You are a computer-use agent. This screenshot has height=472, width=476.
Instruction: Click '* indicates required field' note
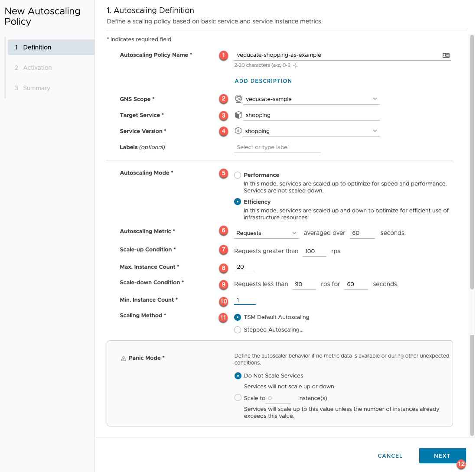pyautogui.click(x=139, y=39)
